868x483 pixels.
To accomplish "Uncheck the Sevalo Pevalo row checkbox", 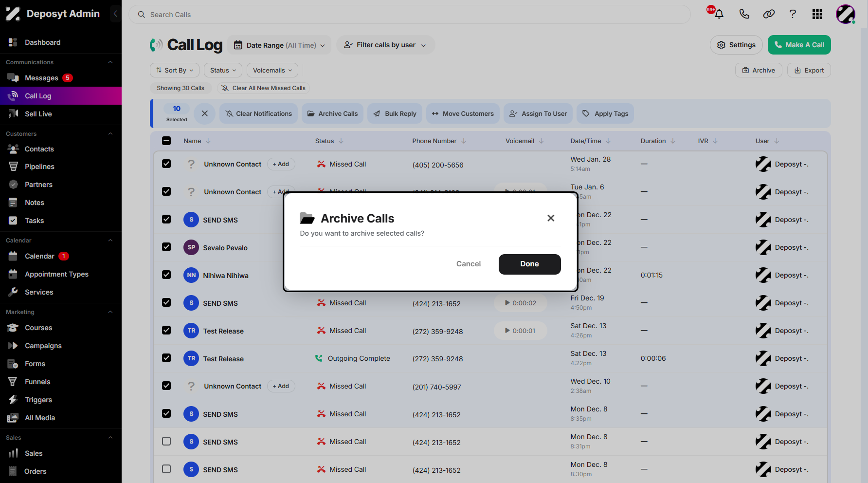I will coord(166,247).
